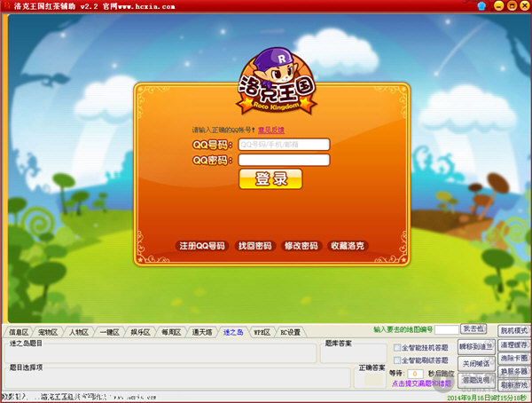Screen dimensions: 532x403
Task: Enable 全智能挂机答题 checkbox
Action: 397,347
